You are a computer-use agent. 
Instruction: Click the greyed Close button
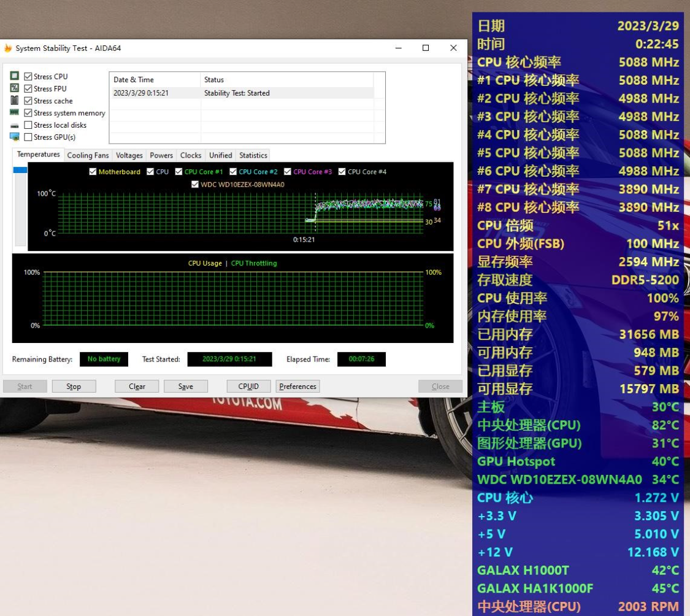(x=440, y=386)
